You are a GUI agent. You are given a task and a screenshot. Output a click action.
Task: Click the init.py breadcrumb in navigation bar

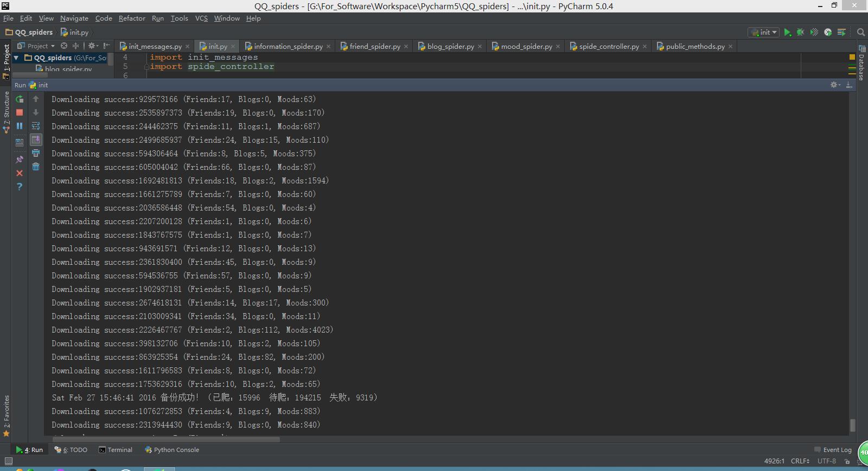pyautogui.click(x=75, y=33)
